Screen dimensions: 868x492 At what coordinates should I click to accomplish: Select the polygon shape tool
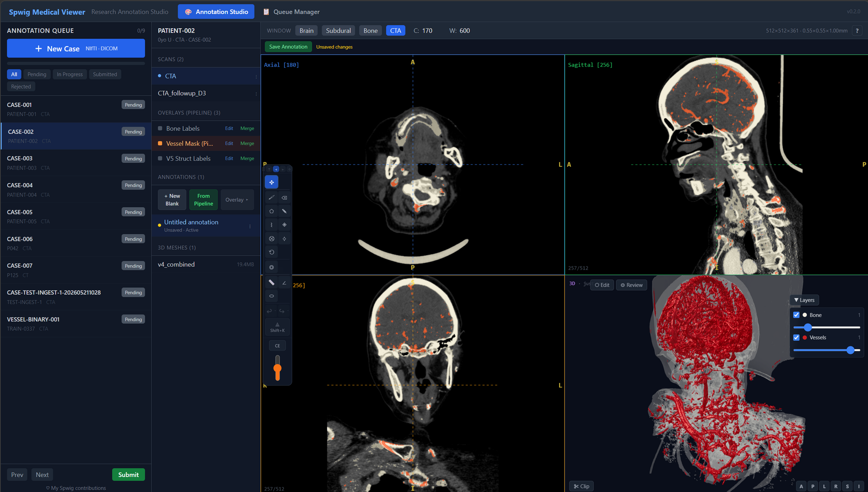point(271,211)
